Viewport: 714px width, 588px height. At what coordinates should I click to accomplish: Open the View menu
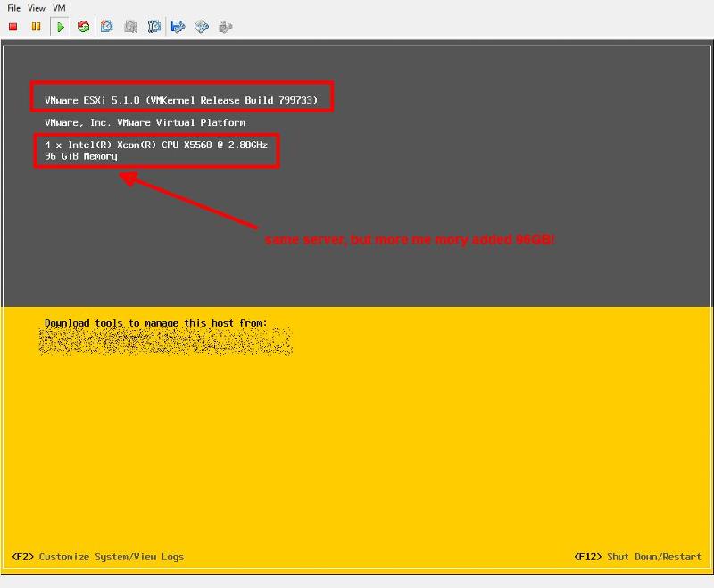tap(37, 8)
